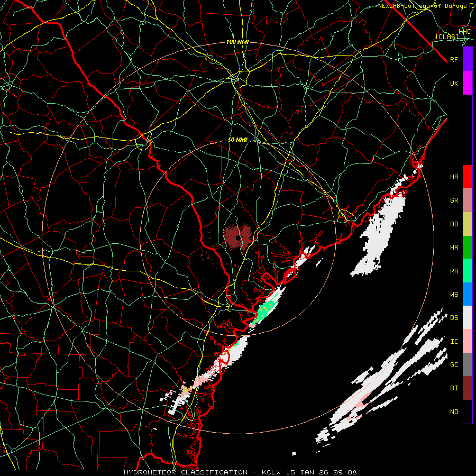
Task: Click the GC legend label
Action: [454, 364]
